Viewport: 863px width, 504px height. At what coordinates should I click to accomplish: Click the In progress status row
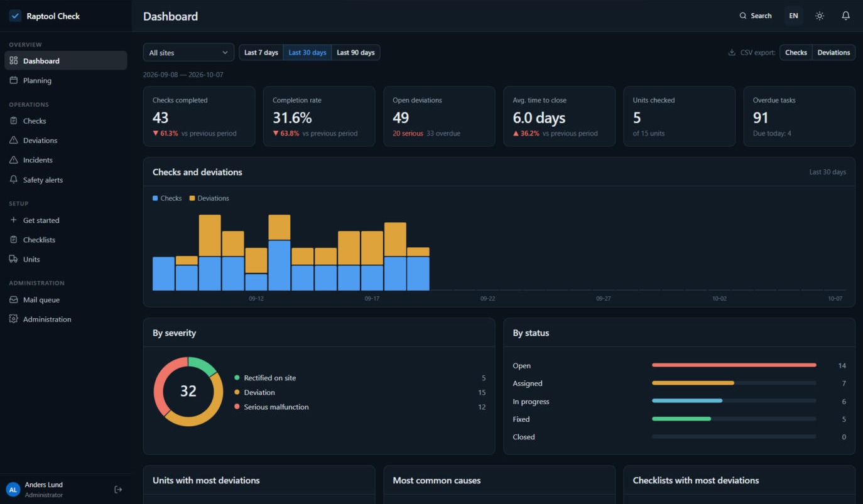679,402
